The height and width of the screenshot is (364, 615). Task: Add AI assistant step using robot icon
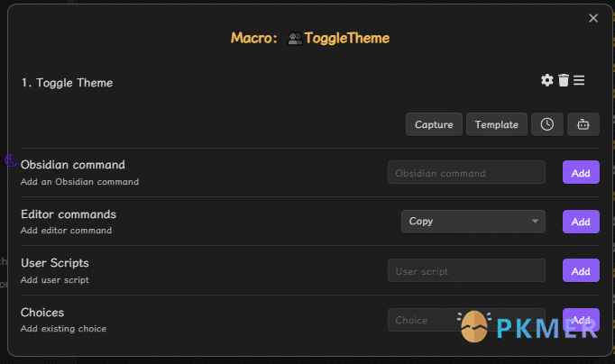click(x=583, y=124)
